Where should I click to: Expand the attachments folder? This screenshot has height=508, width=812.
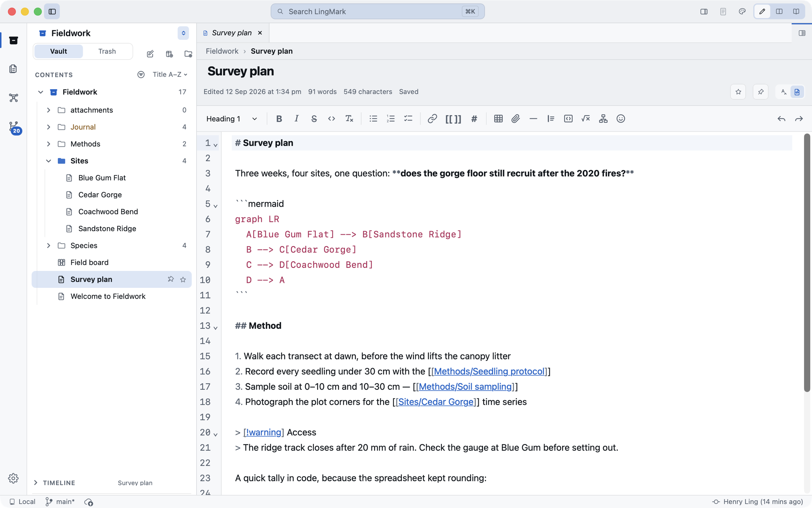coord(48,110)
